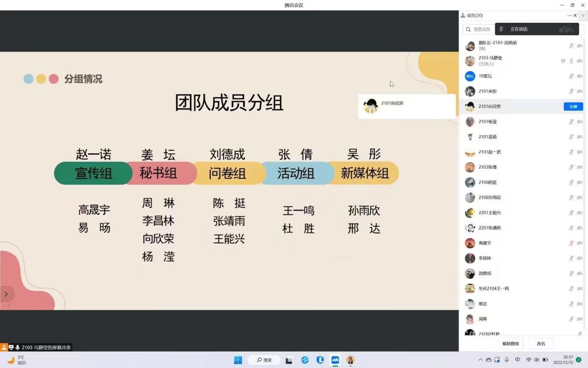Expand the side arrow at left slide edge
Viewport: 588px width, 368px height.
click(x=6, y=294)
